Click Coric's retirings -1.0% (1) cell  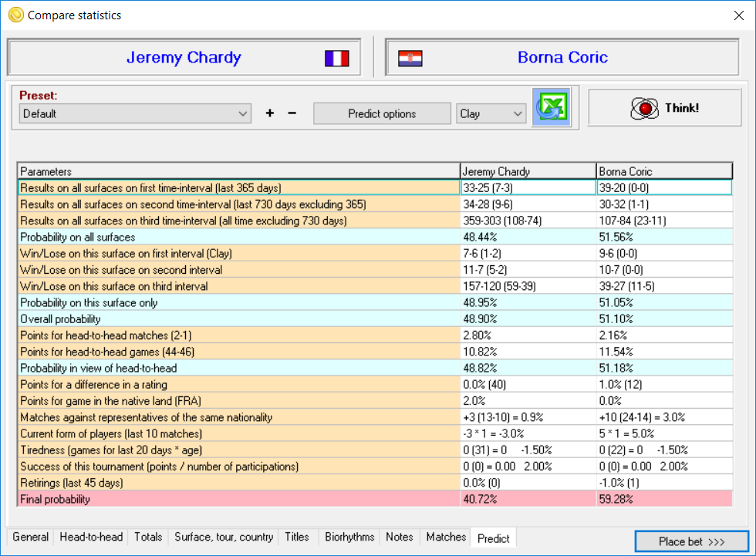(x=664, y=483)
